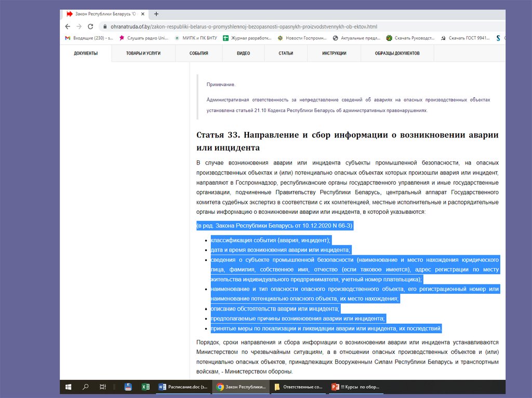Open Windows taskbar search

[x=86, y=387]
